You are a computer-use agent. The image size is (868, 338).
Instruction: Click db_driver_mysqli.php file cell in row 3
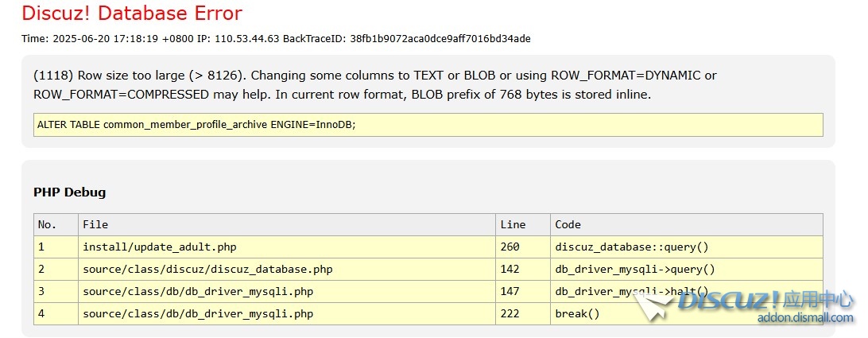click(x=287, y=291)
